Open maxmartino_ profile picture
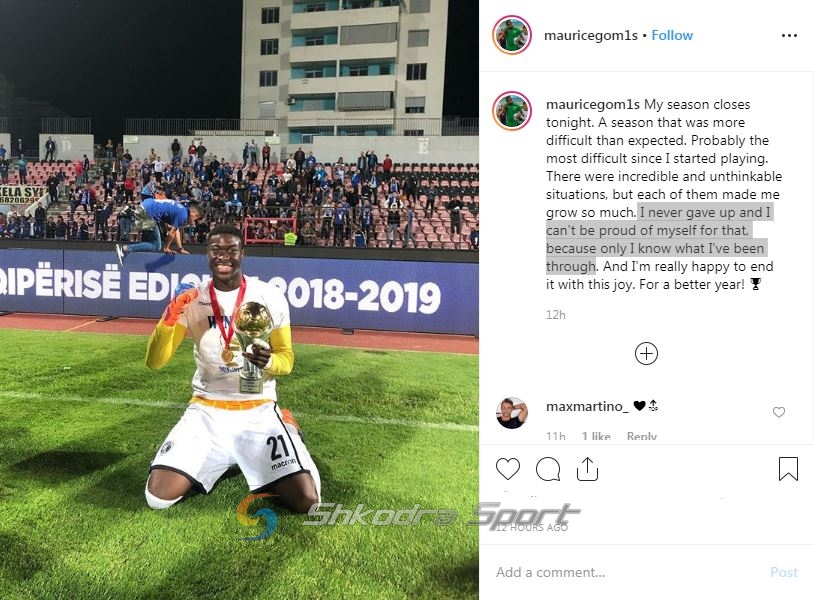Viewport: 814px width, 600px height. (x=512, y=413)
